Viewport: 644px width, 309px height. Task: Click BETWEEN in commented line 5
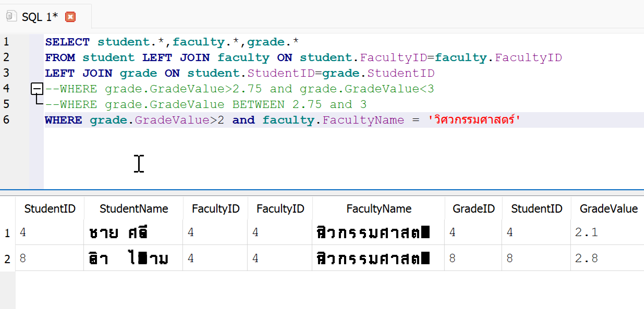click(258, 104)
